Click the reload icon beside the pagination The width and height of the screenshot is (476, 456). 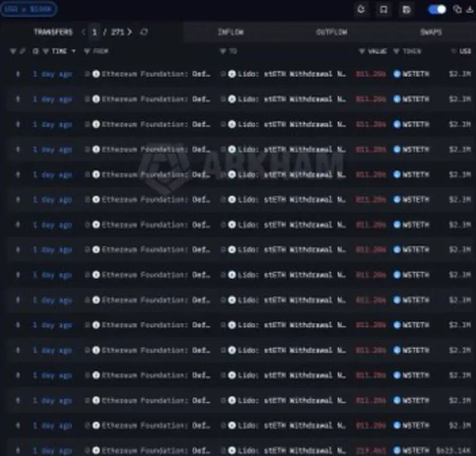(x=144, y=32)
